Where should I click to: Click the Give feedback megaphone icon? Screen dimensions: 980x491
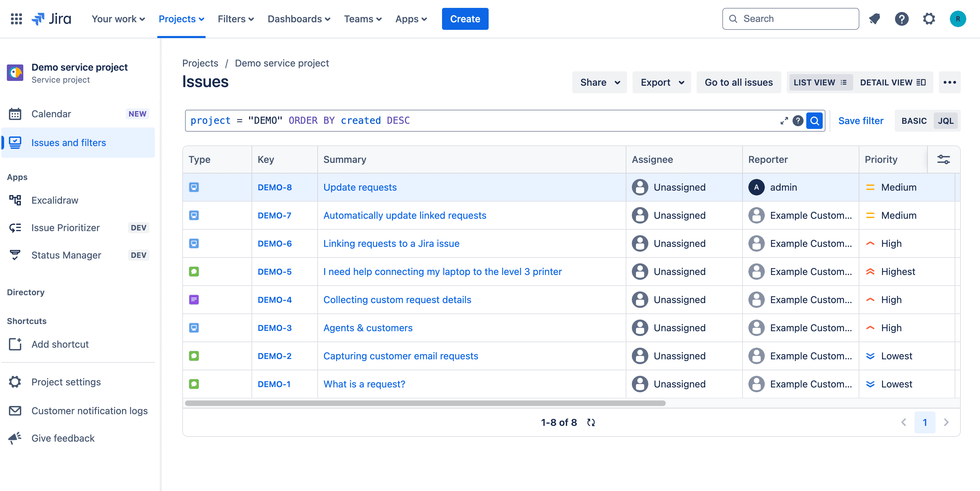[x=15, y=438]
